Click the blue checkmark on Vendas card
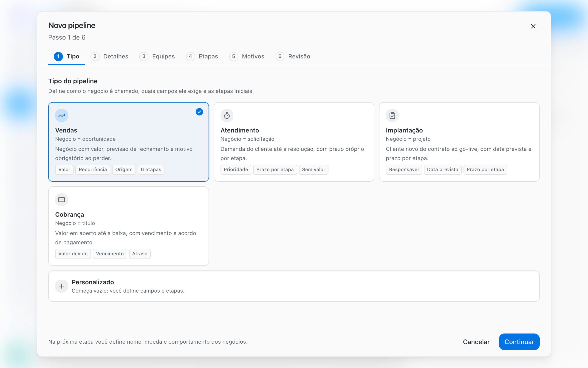Image resolution: width=588 pixels, height=368 pixels. [x=199, y=112]
